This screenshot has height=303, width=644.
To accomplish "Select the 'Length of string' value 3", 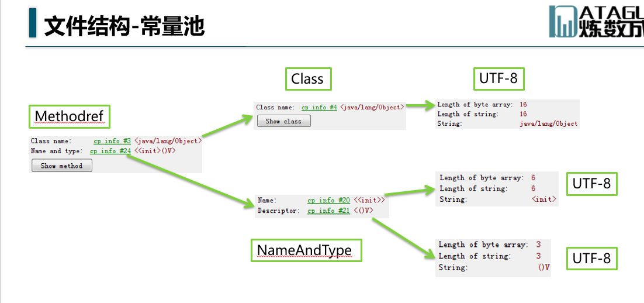I will pos(538,256).
